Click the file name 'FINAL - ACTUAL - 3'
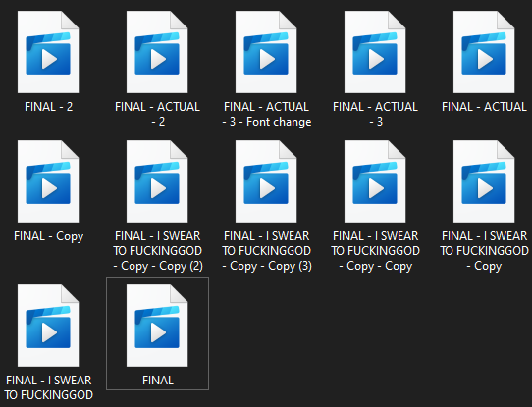The image size is (532, 407). click(x=375, y=114)
